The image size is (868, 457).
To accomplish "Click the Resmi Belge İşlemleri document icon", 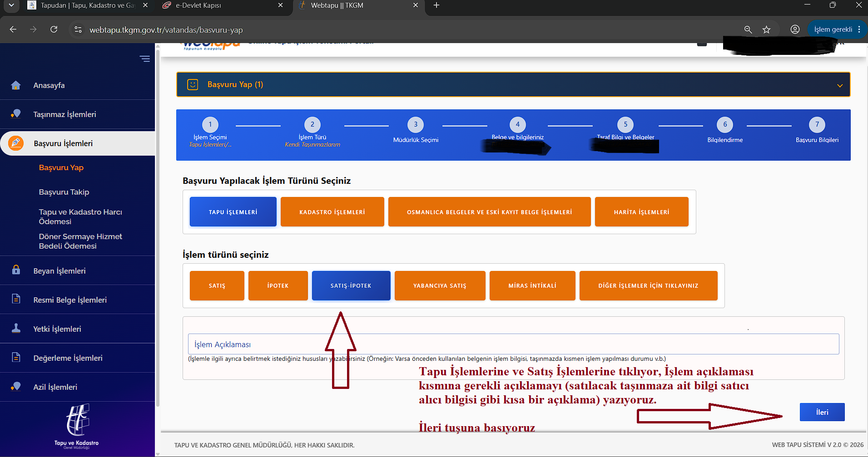I will coord(16,299).
